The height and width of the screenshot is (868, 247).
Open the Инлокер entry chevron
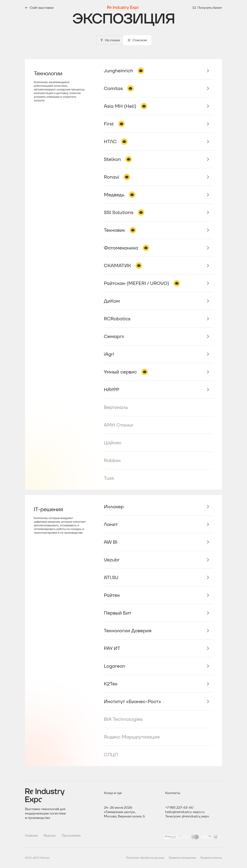(208, 507)
